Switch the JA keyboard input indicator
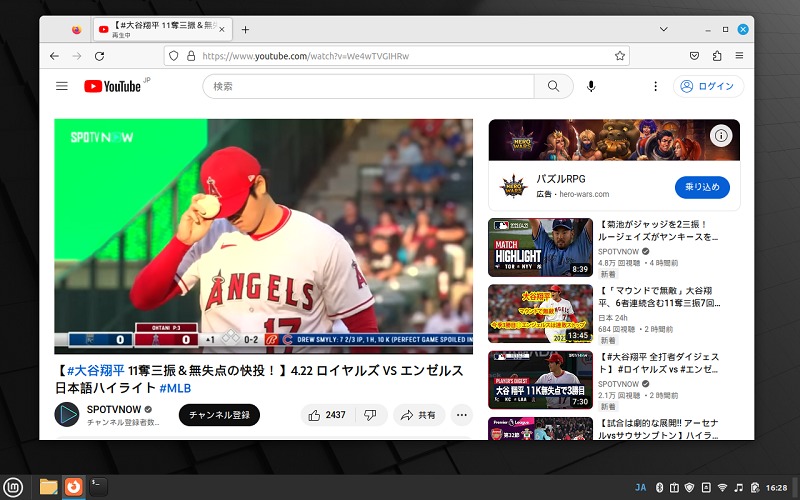Viewport: 800px width, 500px height. point(640,488)
